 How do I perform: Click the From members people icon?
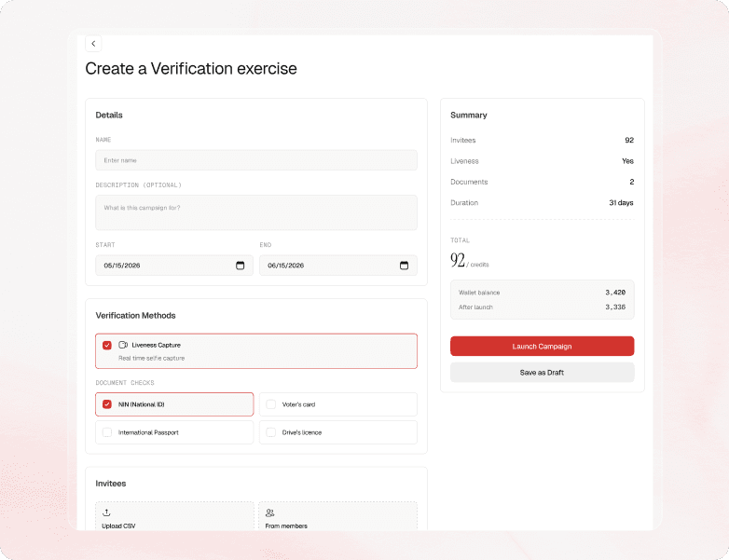coord(269,513)
